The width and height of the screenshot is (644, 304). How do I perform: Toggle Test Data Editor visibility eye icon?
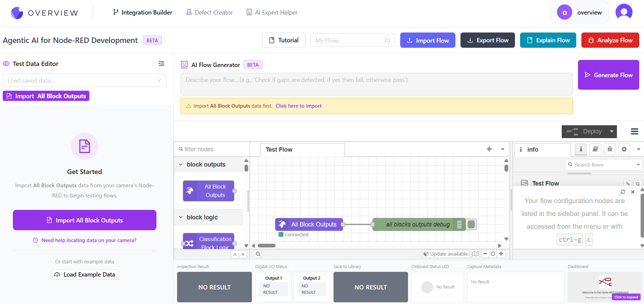coord(6,64)
